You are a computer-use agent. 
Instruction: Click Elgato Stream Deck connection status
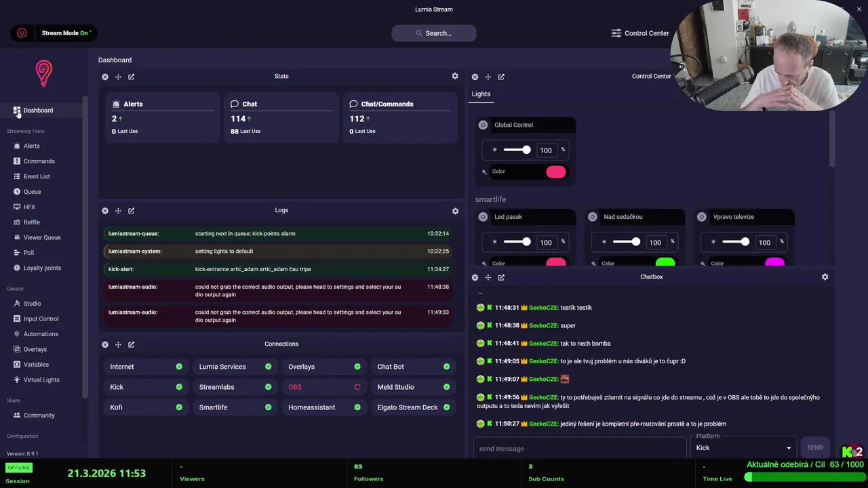446,407
